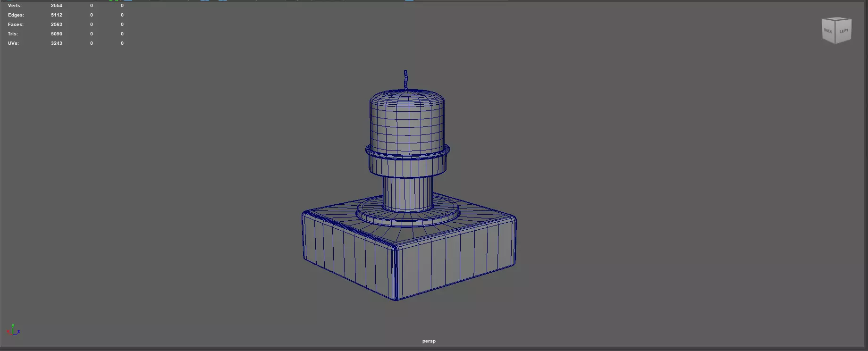This screenshot has height=351, width=868.
Task: Click the XYZ axis gizmo in the viewport corner
Action: [13, 329]
